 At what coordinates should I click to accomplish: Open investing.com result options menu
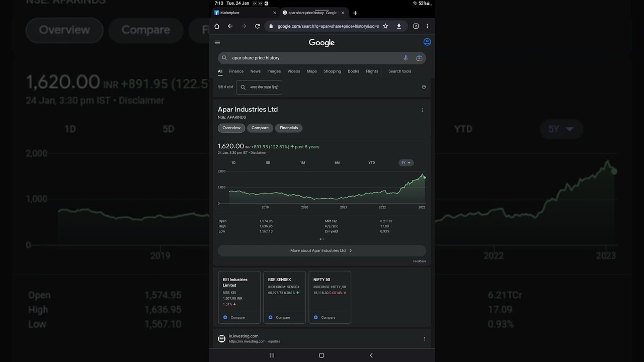(x=425, y=339)
